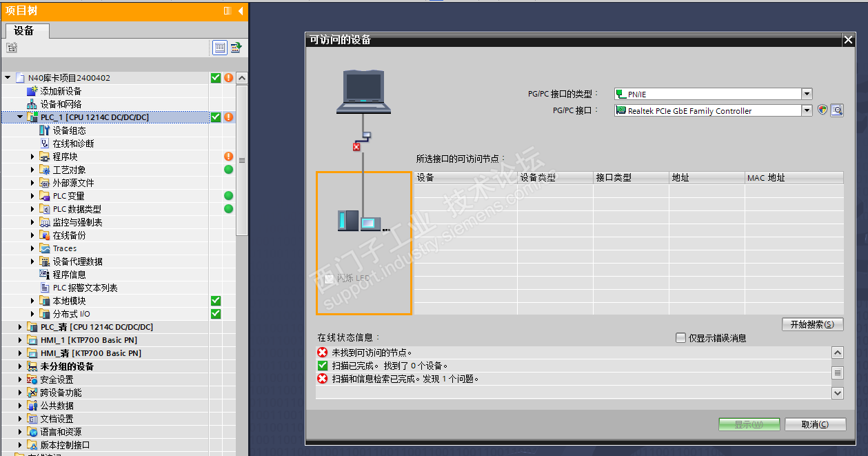868x456 pixels.
Task: Click the 开始搜索 button
Action: point(813,324)
